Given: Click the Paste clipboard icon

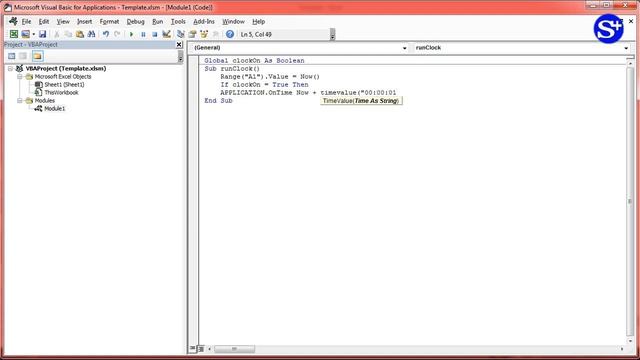Looking at the screenshot, I should point(80,34).
